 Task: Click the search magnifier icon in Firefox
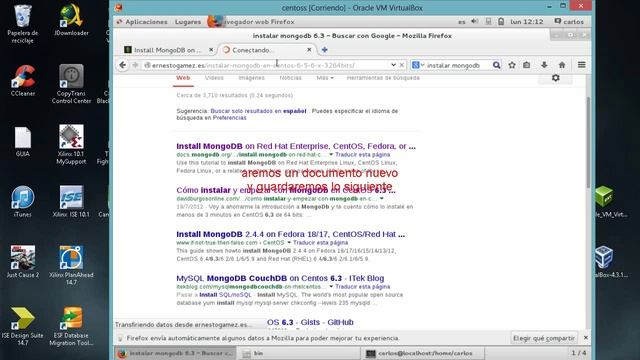click(496, 65)
